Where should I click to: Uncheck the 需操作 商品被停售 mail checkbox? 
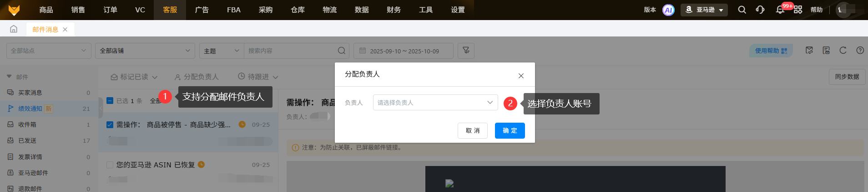(110, 125)
